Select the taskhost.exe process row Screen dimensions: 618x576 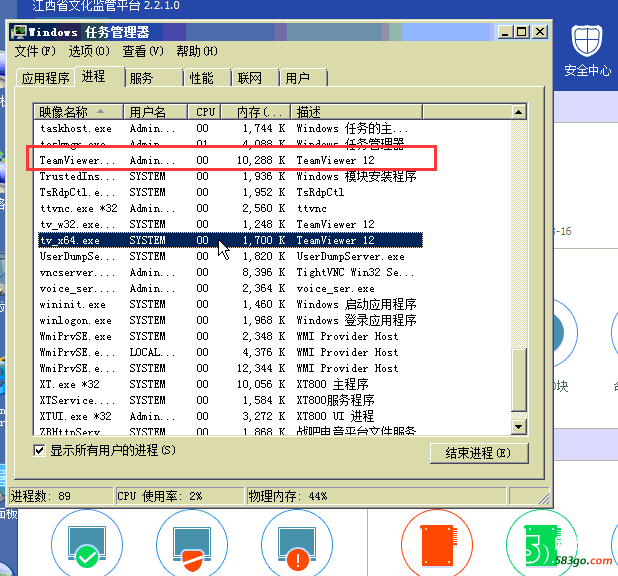pos(230,129)
